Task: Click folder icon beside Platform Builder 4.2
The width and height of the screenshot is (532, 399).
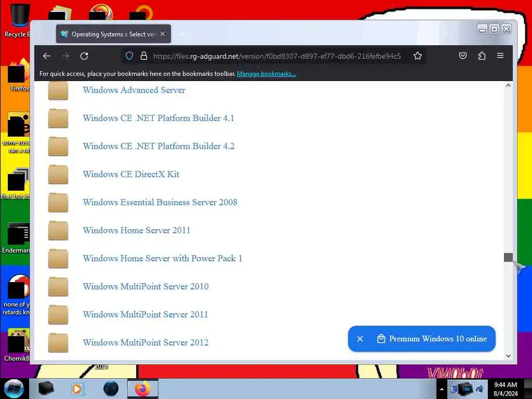Action: [58, 146]
